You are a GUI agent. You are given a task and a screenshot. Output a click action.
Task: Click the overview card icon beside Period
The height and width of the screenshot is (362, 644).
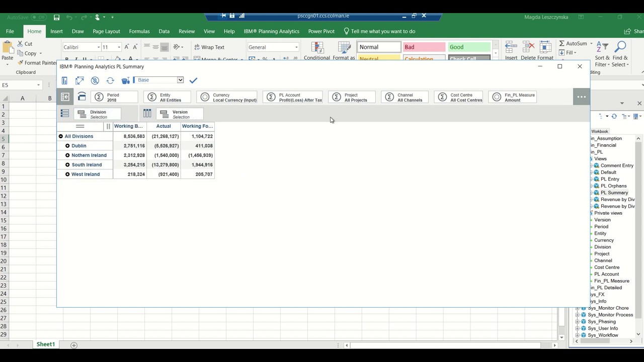(x=82, y=97)
